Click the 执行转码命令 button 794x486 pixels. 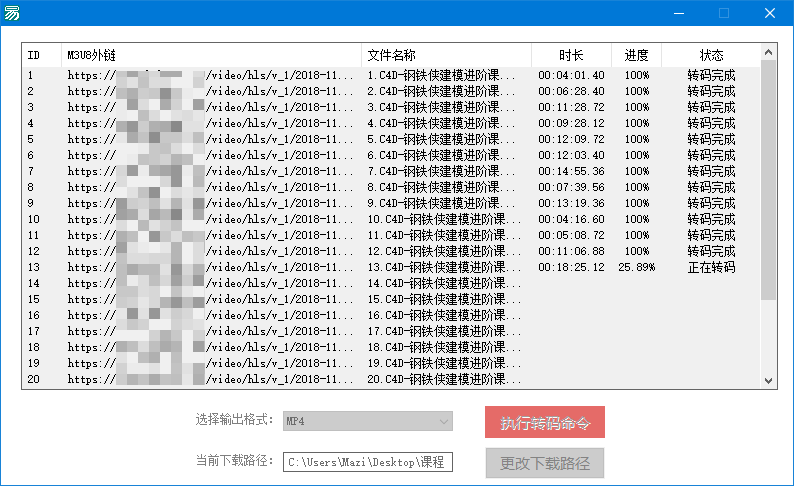click(545, 422)
